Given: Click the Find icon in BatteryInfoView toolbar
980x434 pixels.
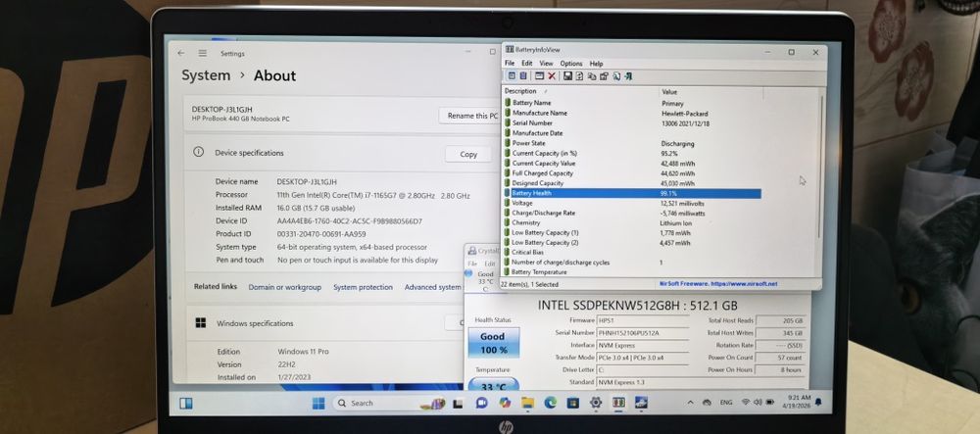Looking at the screenshot, I should click(616, 76).
